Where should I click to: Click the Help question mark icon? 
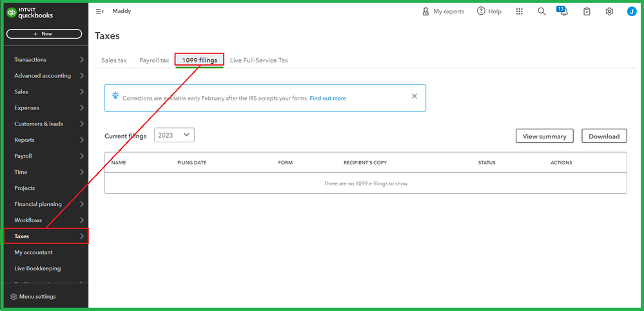click(481, 11)
